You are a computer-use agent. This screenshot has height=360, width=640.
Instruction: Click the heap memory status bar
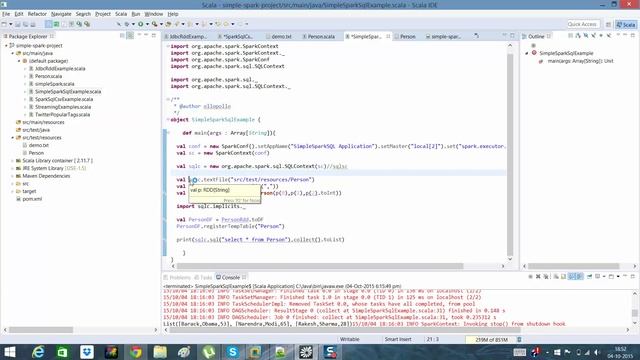[x=491, y=340]
